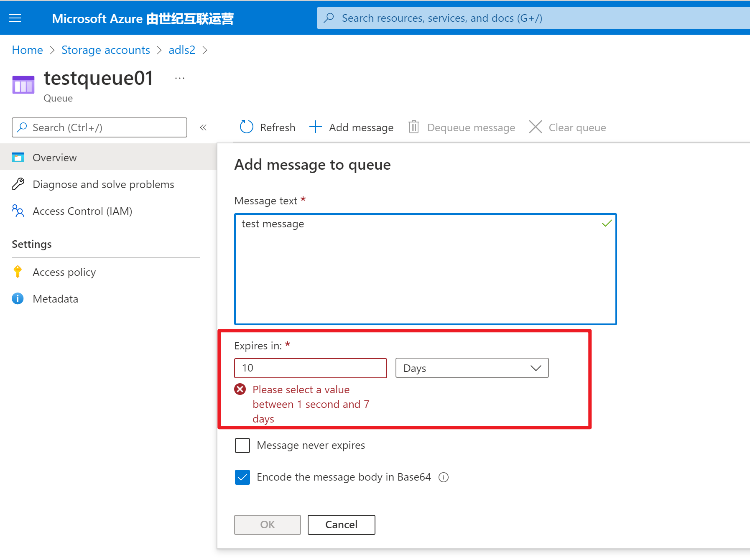Click the Expires in value field

310,368
